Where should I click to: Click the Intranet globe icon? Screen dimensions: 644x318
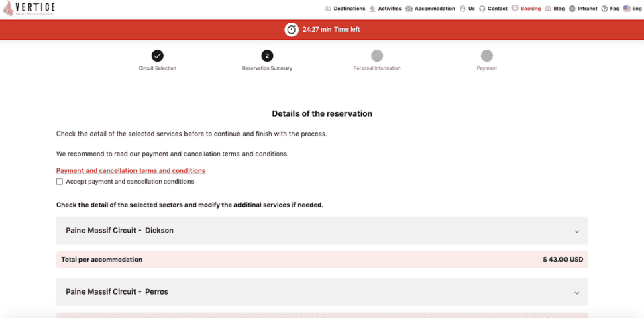[x=572, y=9]
